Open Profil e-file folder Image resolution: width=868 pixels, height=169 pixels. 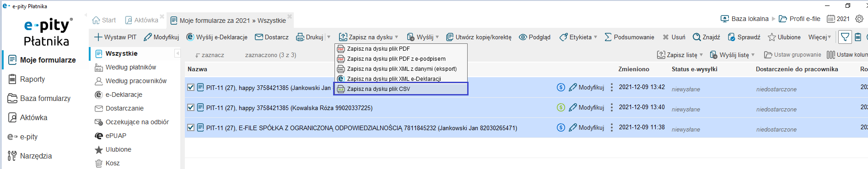point(800,19)
